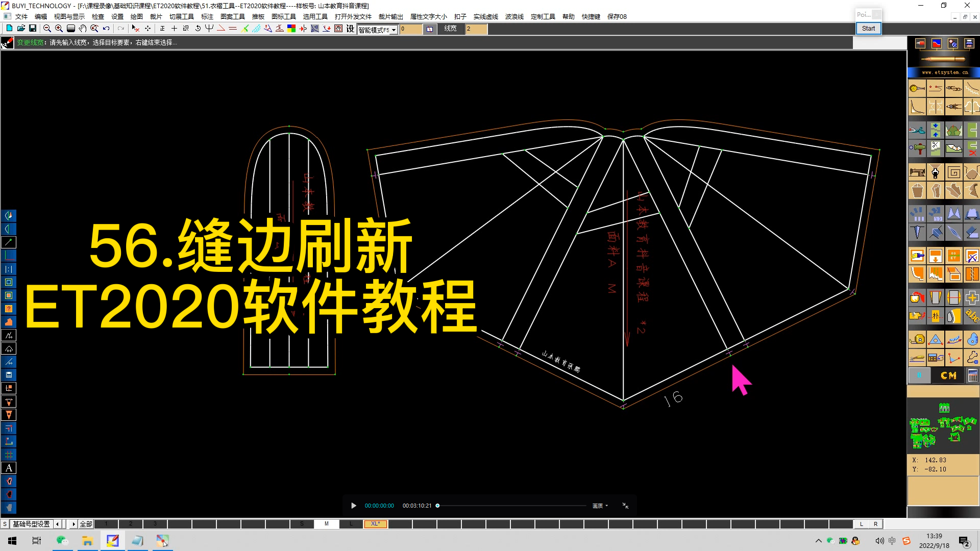Select the sewing machine tool icon
The width and height of the screenshot is (980, 551).
(917, 172)
